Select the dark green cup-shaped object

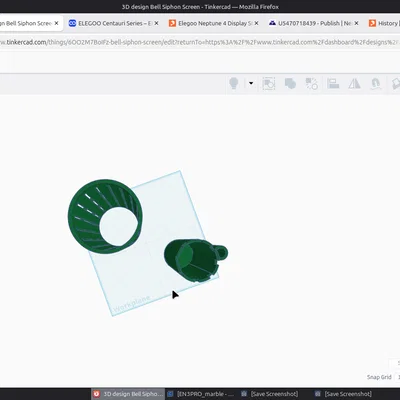[196, 260]
